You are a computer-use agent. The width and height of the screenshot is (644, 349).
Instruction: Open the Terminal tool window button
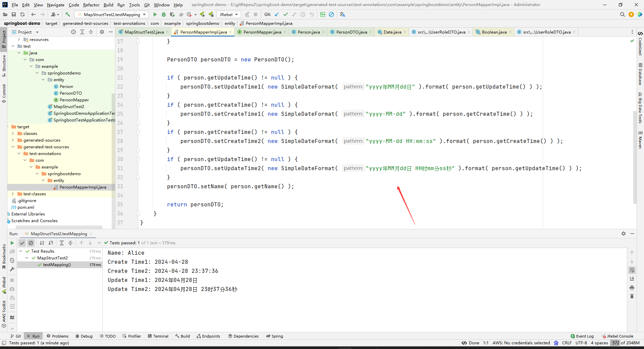(158, 336)
